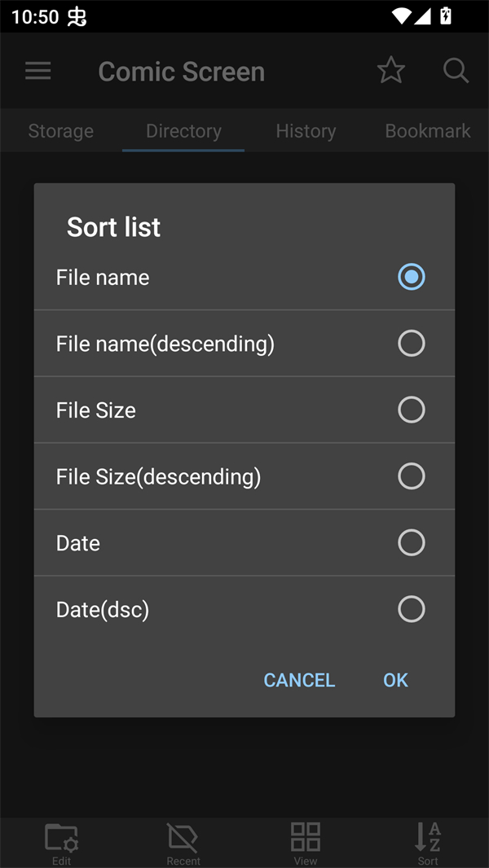Viewport: 489px width, 868px height.
Task: Click the star favorite icon in toolbar
Action: pos(391,70)
